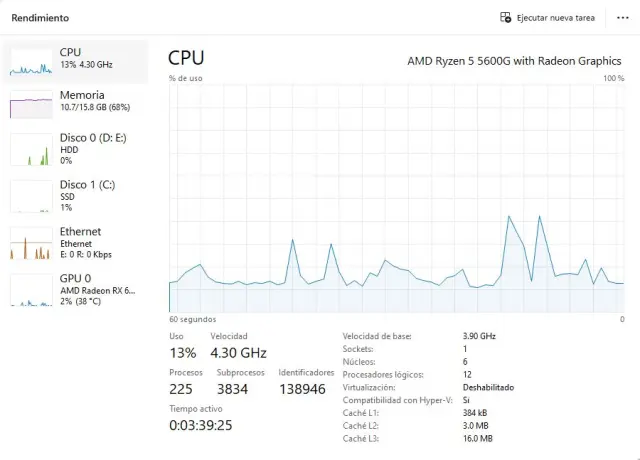Screen dimensions: 640x460
Task: Click the Identificadores value 138946
Action: tap(302, 389)
